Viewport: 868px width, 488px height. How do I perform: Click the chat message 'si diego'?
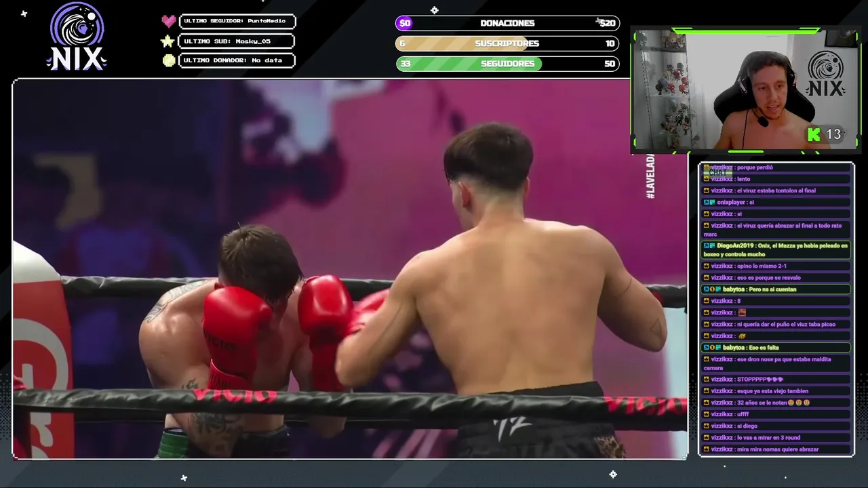click(x=776, y=426)
